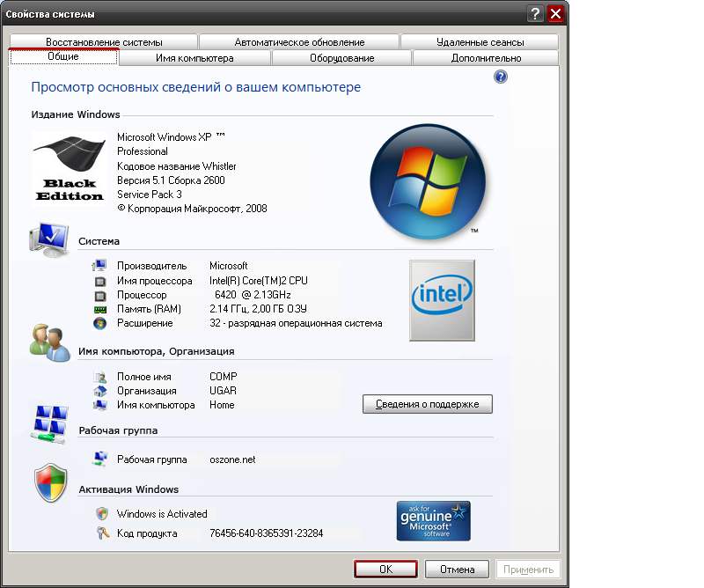Click the text 32 - разрядная операционная система
This screenshot has width=704, height=588.
click(x=296, y=323)
